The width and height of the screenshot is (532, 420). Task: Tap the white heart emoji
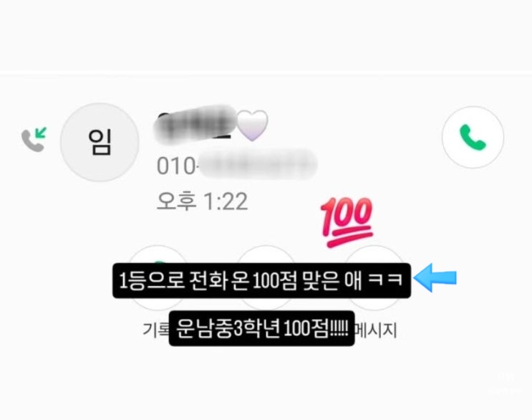252,125
